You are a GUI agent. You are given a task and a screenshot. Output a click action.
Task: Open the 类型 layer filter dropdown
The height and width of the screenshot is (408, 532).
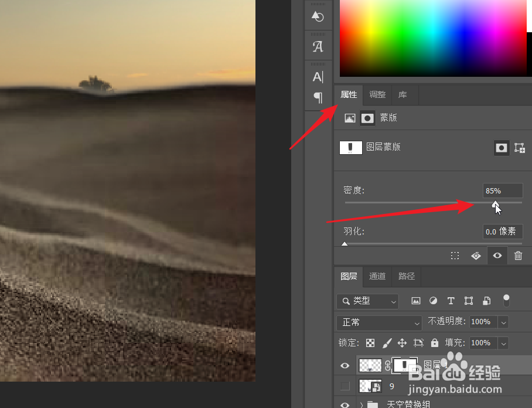(368, 301)
